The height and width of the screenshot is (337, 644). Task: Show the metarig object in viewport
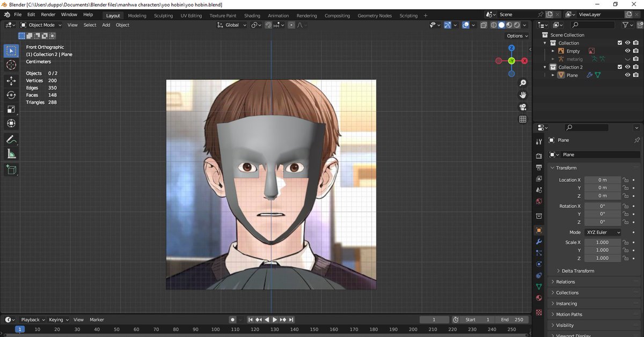click(x=627, y=59)
